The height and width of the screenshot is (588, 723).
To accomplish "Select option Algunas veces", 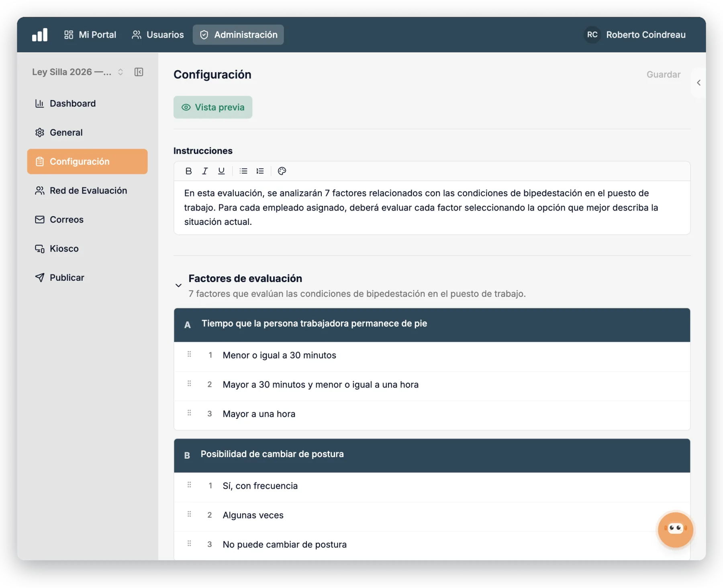I will [432, 517].
